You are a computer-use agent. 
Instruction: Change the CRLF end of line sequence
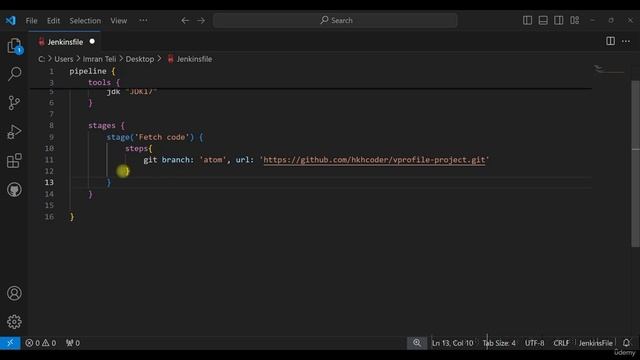(561, 343)
